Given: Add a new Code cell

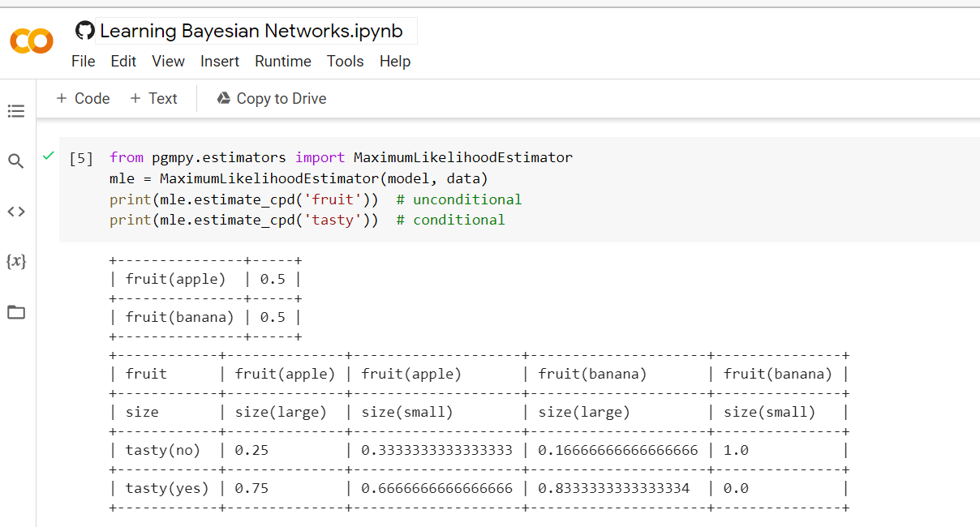Looking at the screenshot, I should 83,98.
